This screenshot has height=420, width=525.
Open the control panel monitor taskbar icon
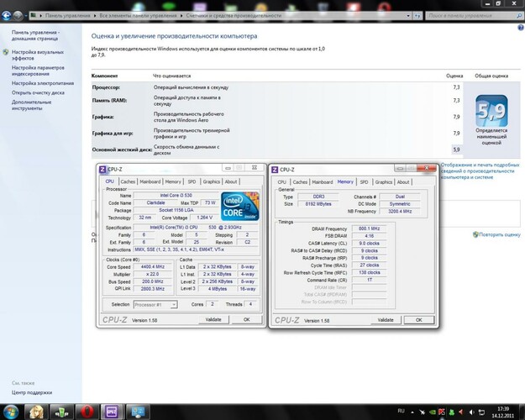pos(137,412)
